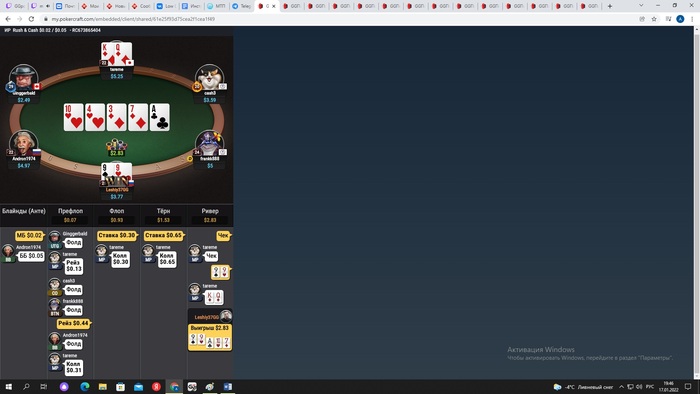Click Leshiy37GG's avatar in river column
The height and width of the screenshot is (394, 700).
[226, 316]
